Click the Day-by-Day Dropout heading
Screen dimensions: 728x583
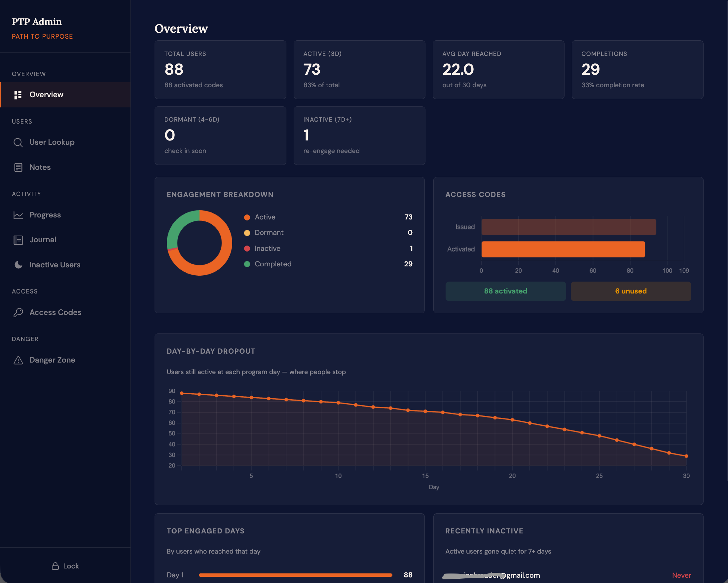[x=211, y=351]
